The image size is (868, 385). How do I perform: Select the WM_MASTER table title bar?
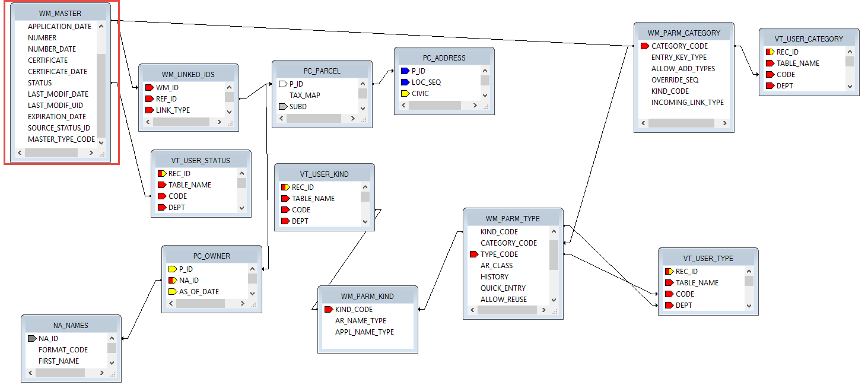coord(61,13)
